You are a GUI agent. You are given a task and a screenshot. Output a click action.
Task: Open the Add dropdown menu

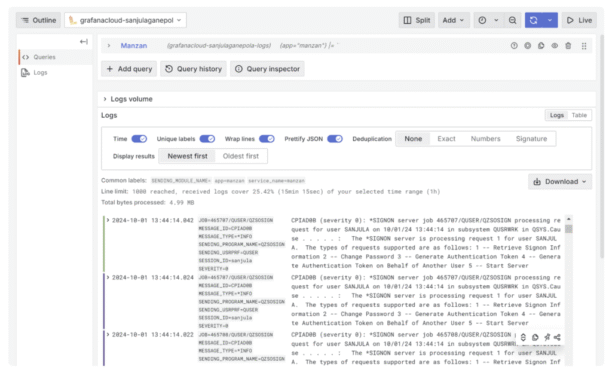point(453,20)
